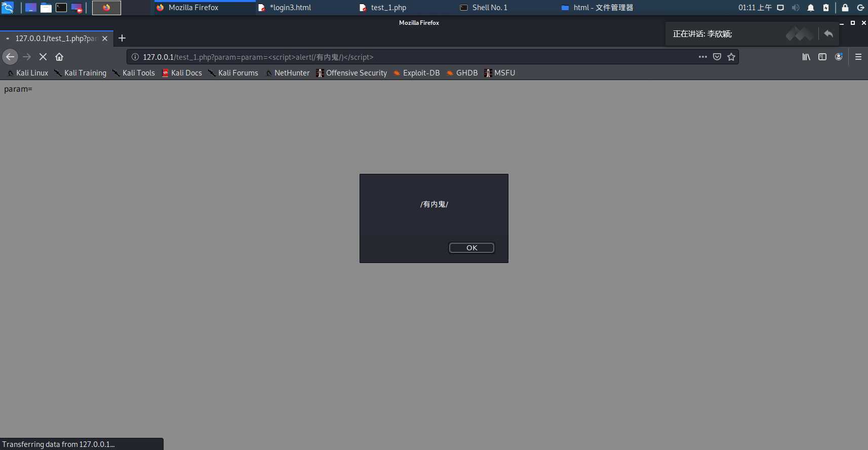868x450 pixels.
Task: Open logout session icon
Action: pyautogui.click(x=860, y=8)
